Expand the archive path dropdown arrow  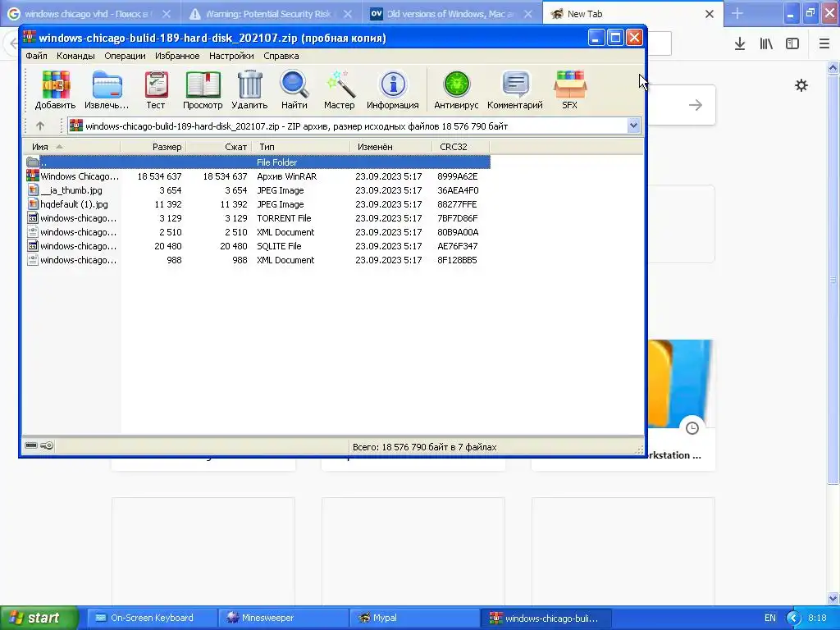pyautogui.click(x=634, y=126)
